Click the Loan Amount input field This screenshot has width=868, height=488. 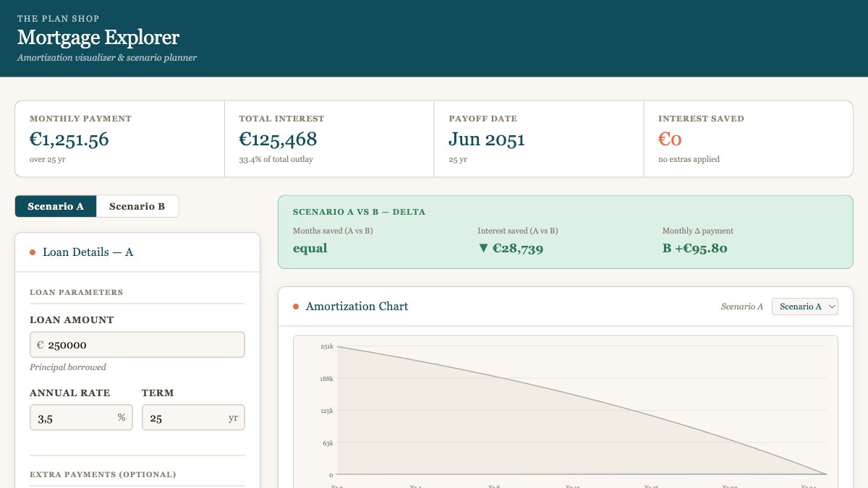coord(137,345)
